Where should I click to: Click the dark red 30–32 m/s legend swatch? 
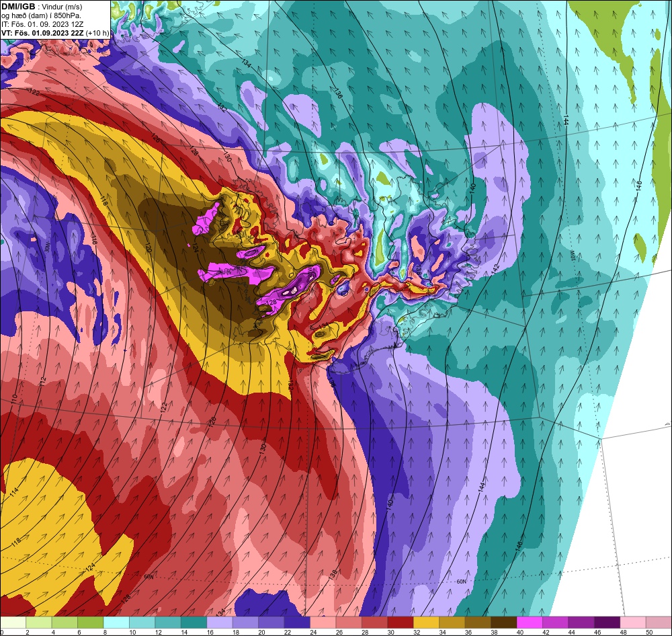click(401, 623)
